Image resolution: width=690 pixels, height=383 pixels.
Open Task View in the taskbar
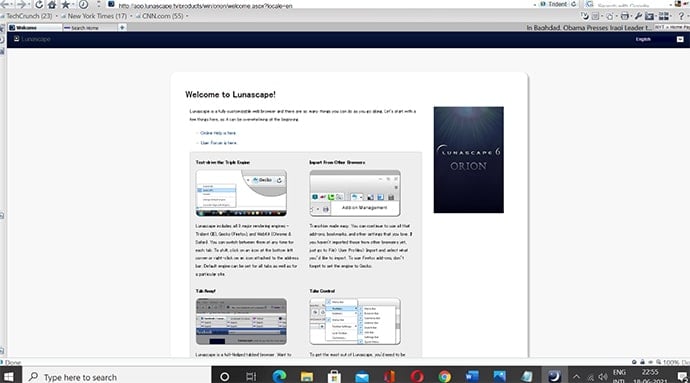(251, 376)
